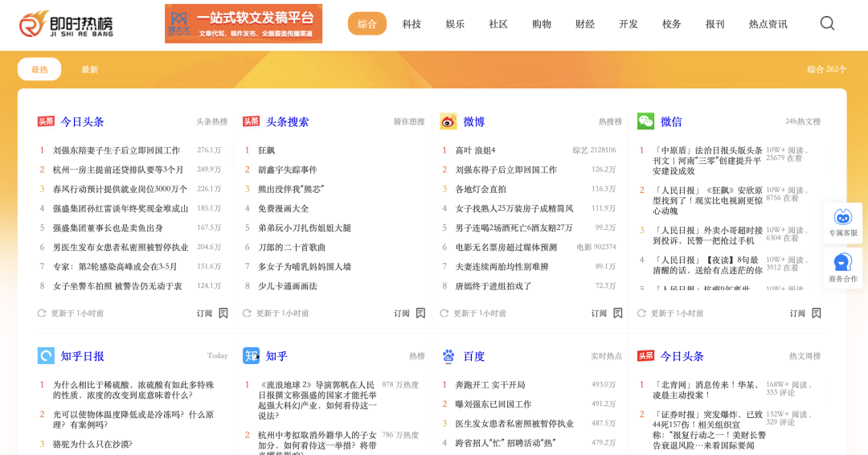The height and width of the screenshot is (455, 868).
Task: Subscribe to 头条搜索 via 订阅
Action: coord(402,314)
